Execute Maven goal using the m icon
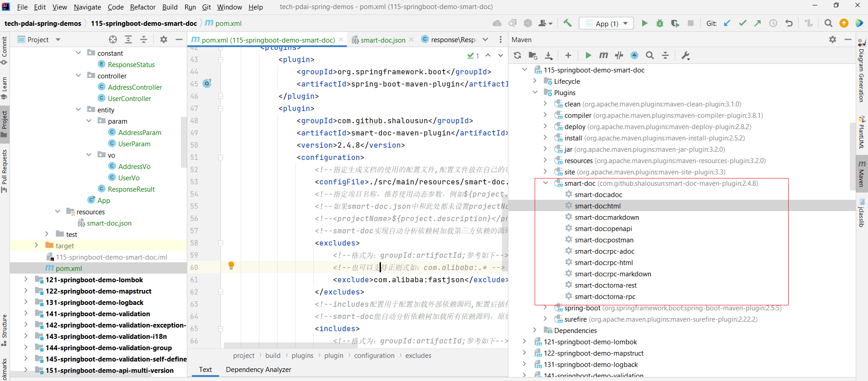Screen dimensions: 868x381 (x=603, y=55)
